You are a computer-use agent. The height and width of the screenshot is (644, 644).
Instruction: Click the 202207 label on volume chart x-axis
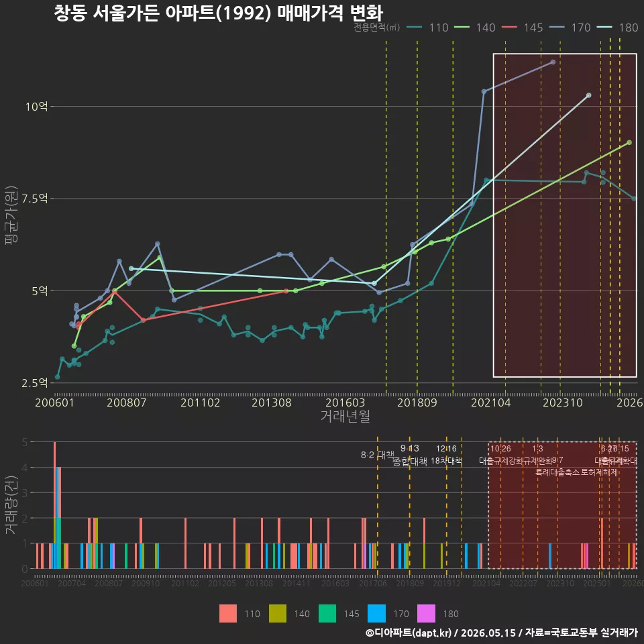[523, 583]
